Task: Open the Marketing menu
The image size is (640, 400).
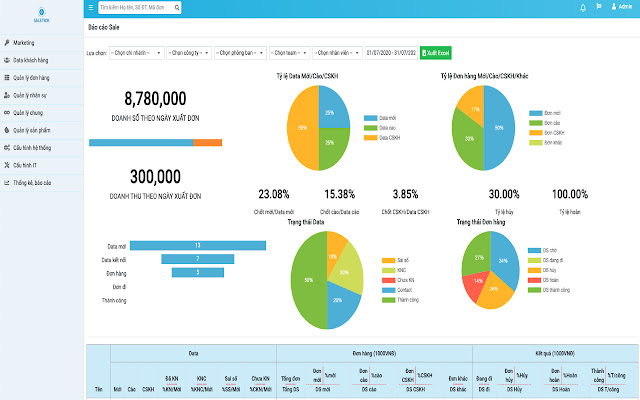Action: (42, 43)
